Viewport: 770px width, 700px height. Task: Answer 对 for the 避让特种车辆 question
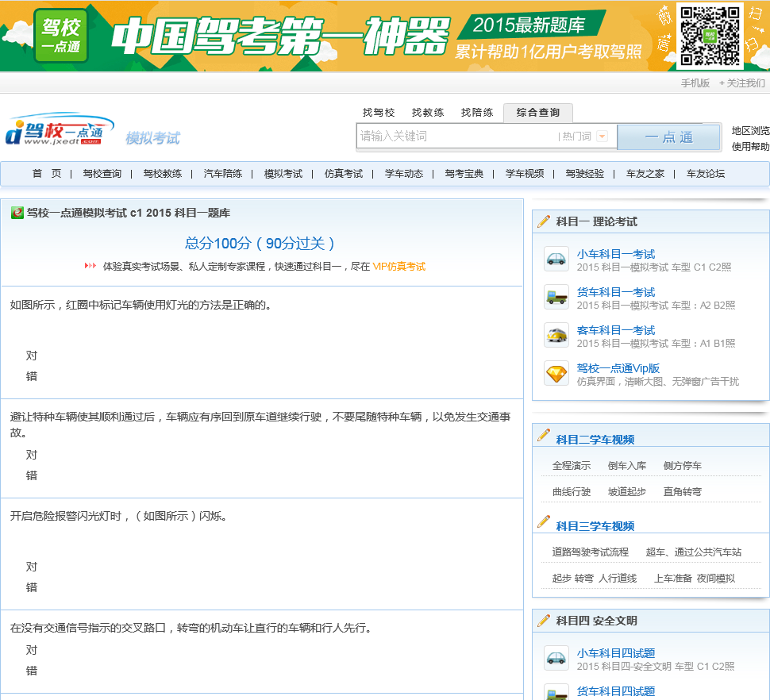pos(32,455)
